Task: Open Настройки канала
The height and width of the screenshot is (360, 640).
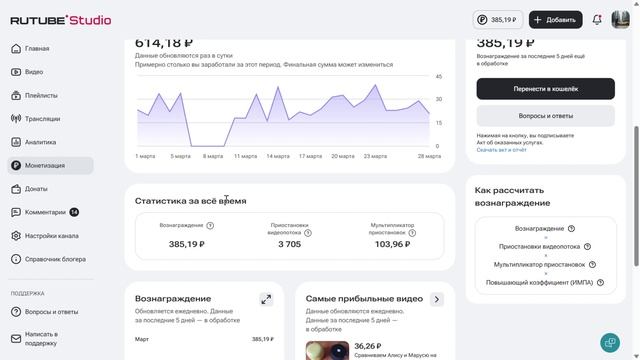Action: click(x=51, y=236)
